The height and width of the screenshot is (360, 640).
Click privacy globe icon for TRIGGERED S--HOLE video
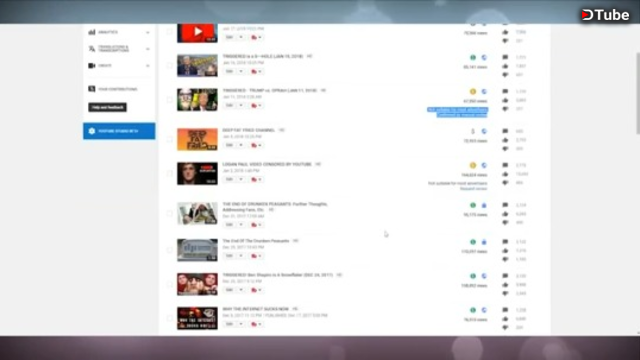click(484, 58)
